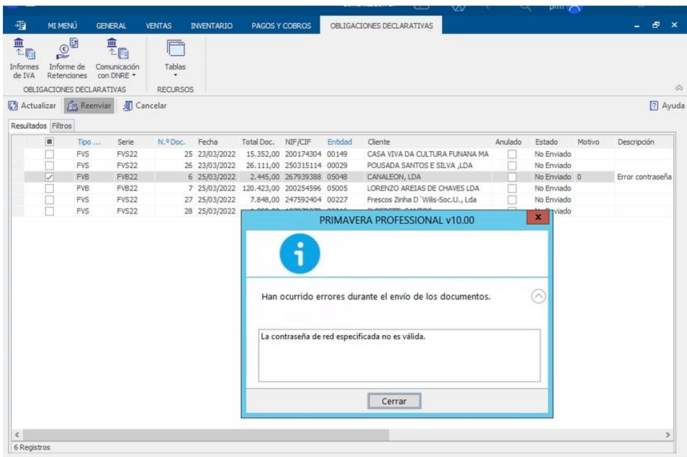
Task: Open the Ayuda help icon
Action: [x=654, y=105]
